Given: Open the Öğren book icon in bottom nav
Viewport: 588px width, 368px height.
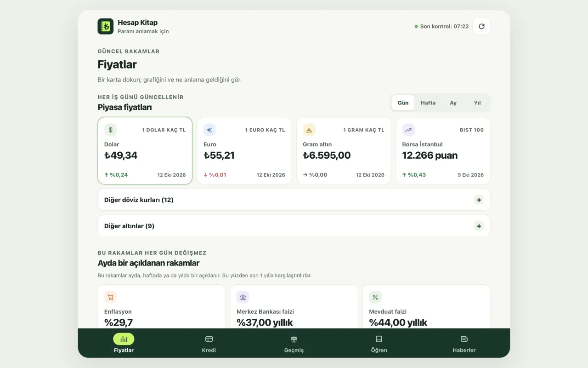Looking at the screenshot, I should pos(379,339).
